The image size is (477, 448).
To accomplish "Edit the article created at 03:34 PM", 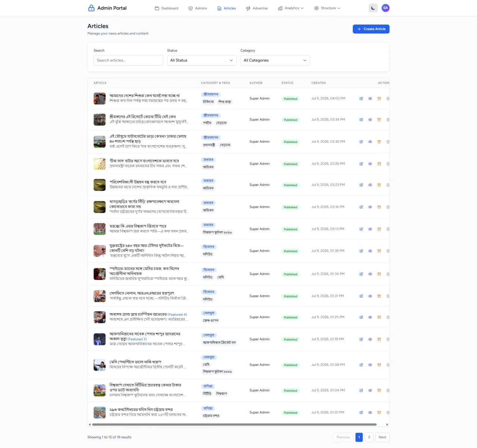I will (361, 120).
